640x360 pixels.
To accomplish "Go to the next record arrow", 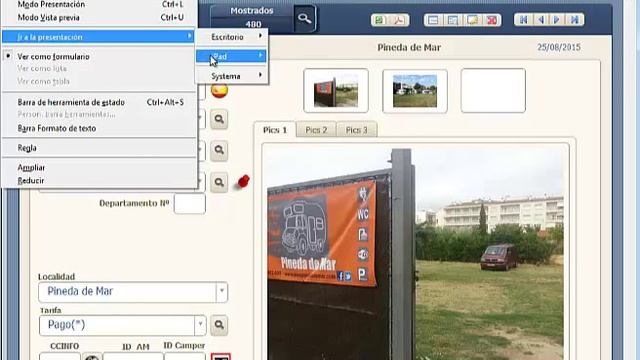I will (557, 20).
